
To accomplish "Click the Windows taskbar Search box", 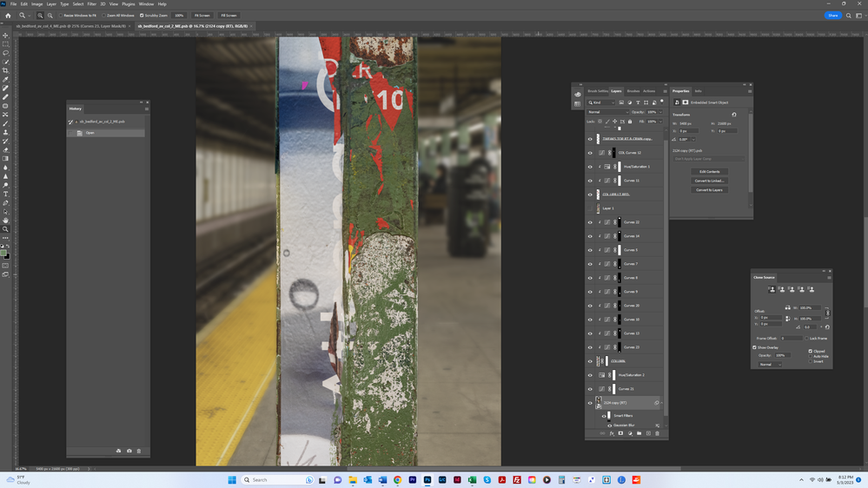I will click(x=268, y=479).
